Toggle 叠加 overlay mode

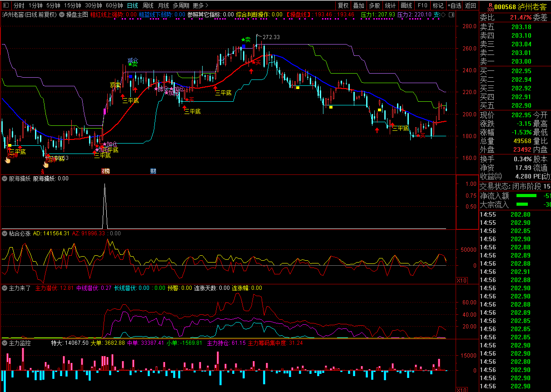tap(358, 5)
